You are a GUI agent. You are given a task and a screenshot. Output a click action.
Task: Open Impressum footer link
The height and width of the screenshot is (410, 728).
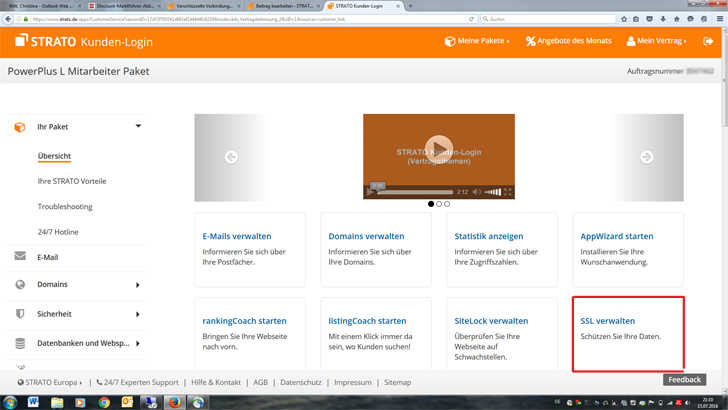353,383
